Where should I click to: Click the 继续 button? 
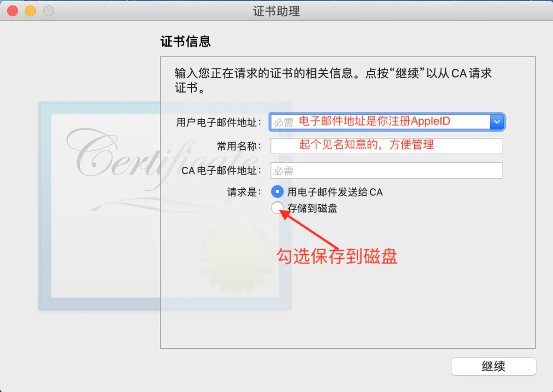tap(494, 367)
